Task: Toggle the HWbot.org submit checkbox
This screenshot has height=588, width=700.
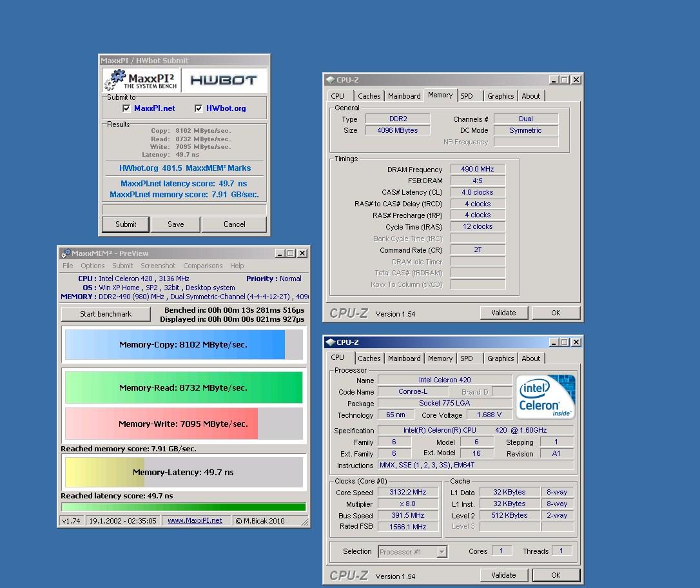Action: pyautogui.click(x=199, y=108)
